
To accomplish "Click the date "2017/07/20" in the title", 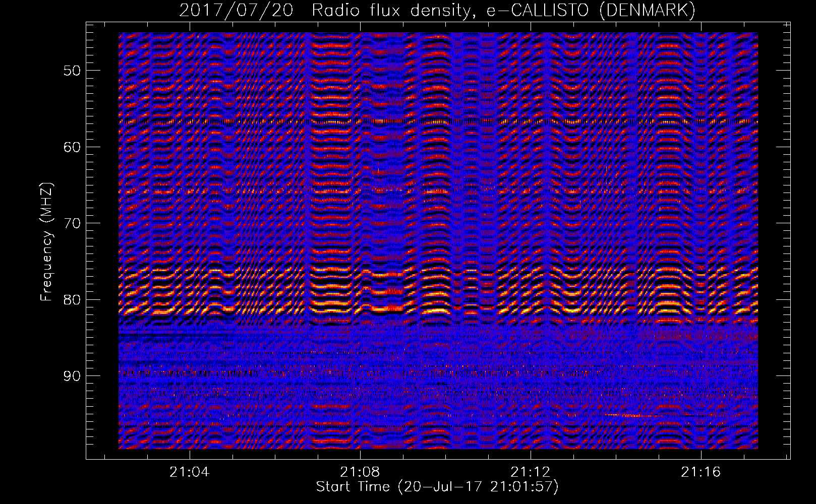I will [x=236, y=10].
